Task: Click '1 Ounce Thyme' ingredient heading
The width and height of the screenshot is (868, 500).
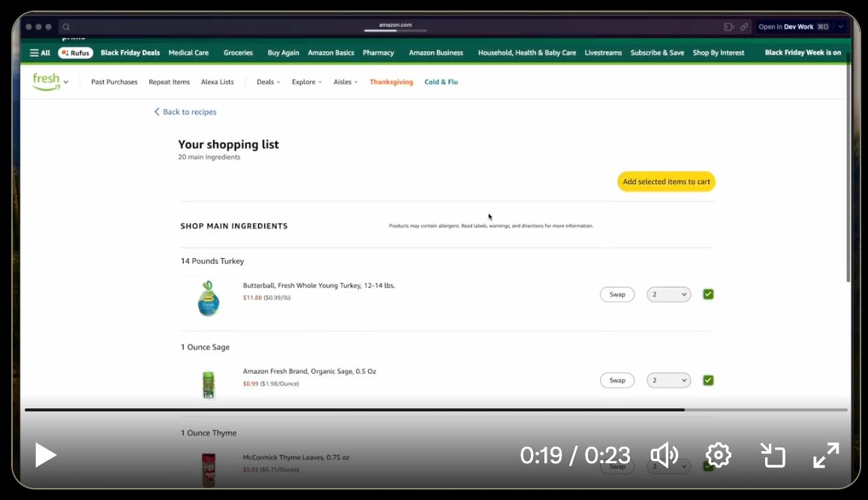Action: click(x=208, y=433)
